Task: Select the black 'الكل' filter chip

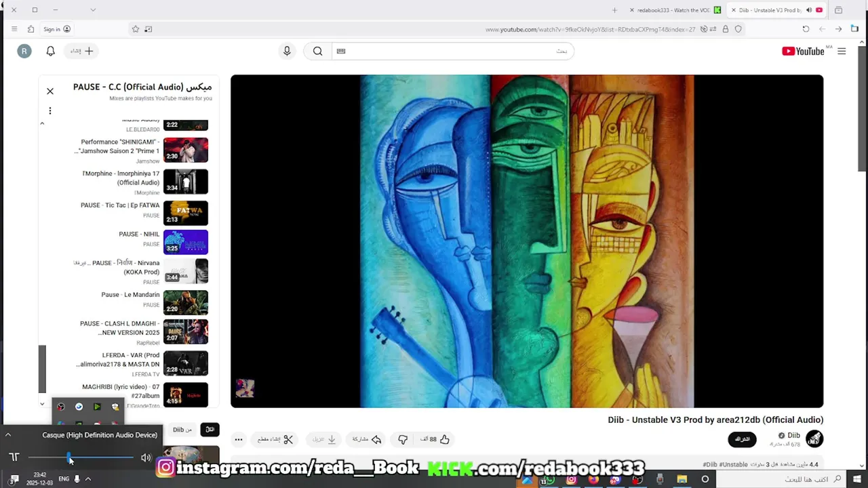Action: click(210, 429)
